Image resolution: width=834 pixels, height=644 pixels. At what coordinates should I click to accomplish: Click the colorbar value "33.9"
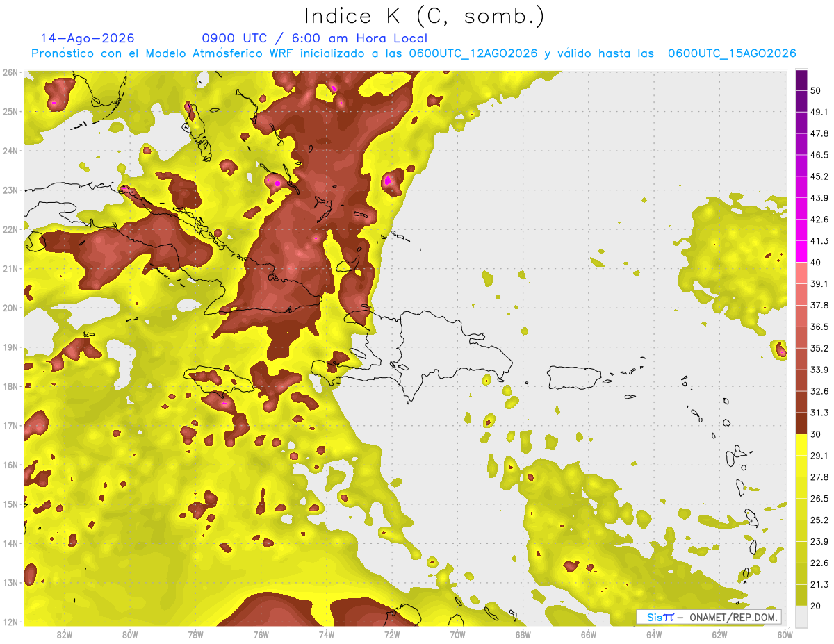coord(819,370)
